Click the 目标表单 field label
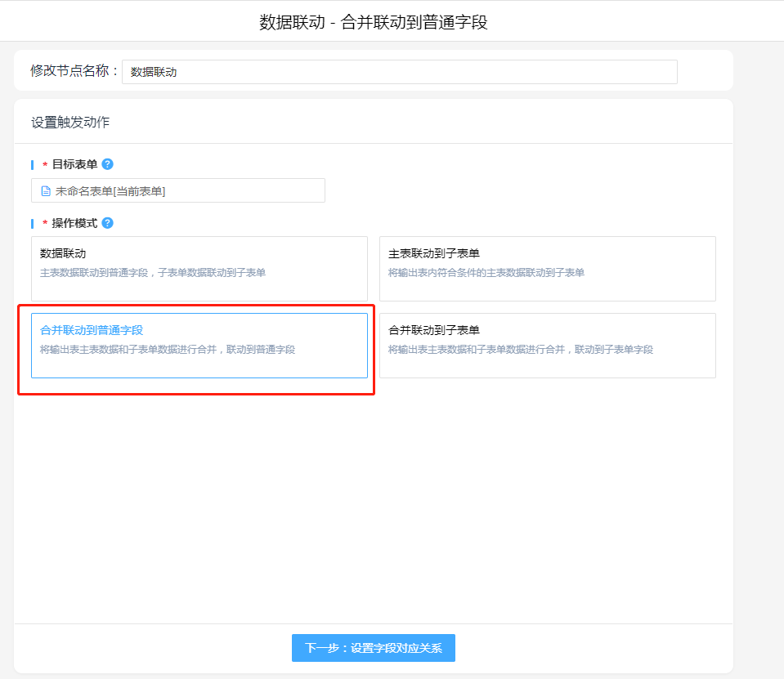Viewport: 784px width, 679px height. [x=74, y=164]
